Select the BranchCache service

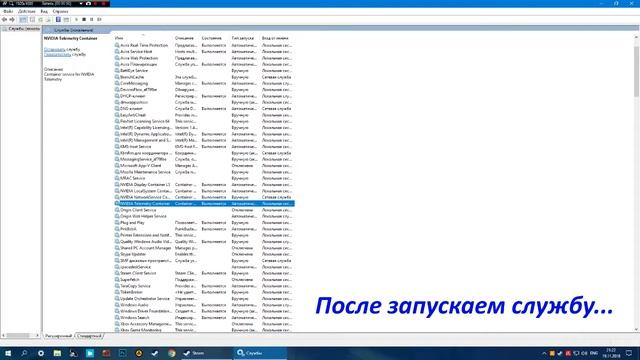[204, 77]
